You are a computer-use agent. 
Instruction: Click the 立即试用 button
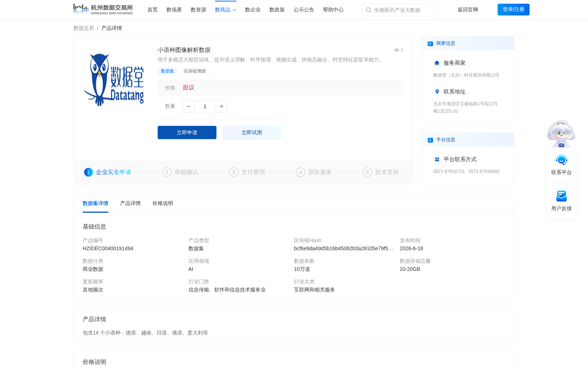pos(252,132)
